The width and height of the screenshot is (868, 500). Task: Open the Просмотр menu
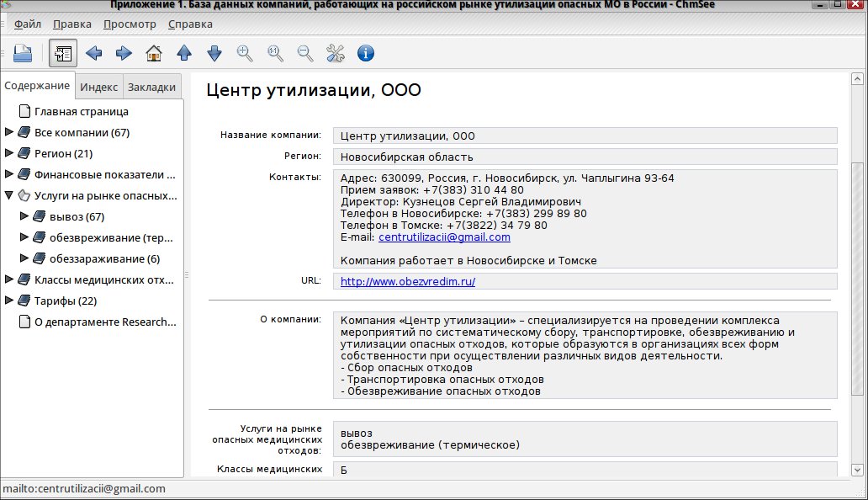130,24
